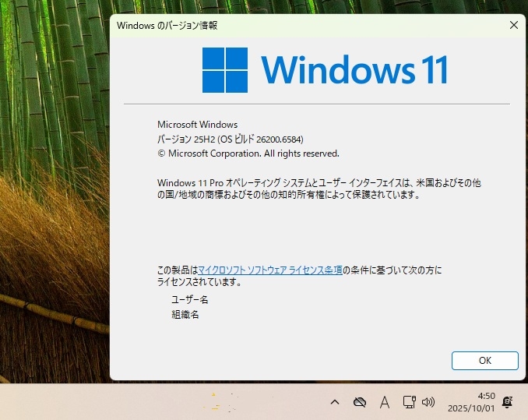
Task: Toggle the IME input mode A icon
Action: click(x=385, y=402)
